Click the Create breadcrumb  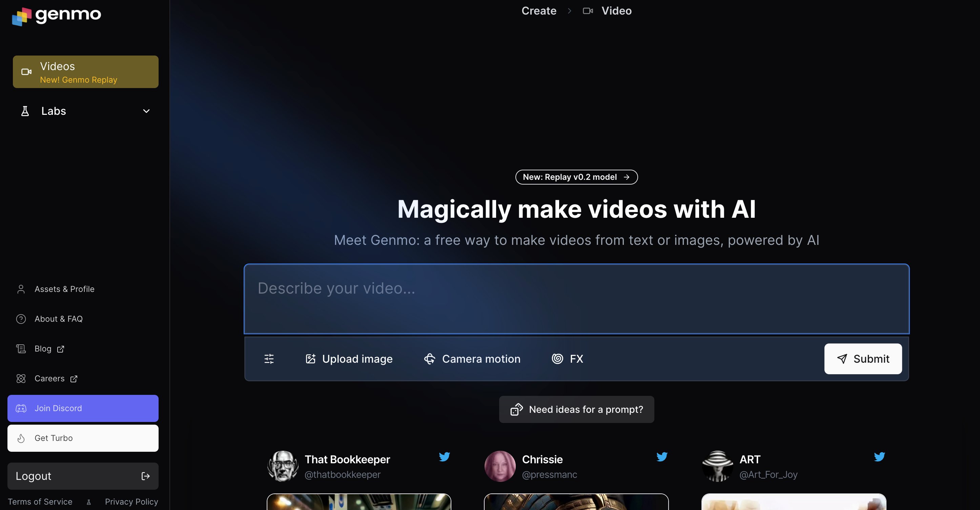pyautogui.click(x=539, y=10)
